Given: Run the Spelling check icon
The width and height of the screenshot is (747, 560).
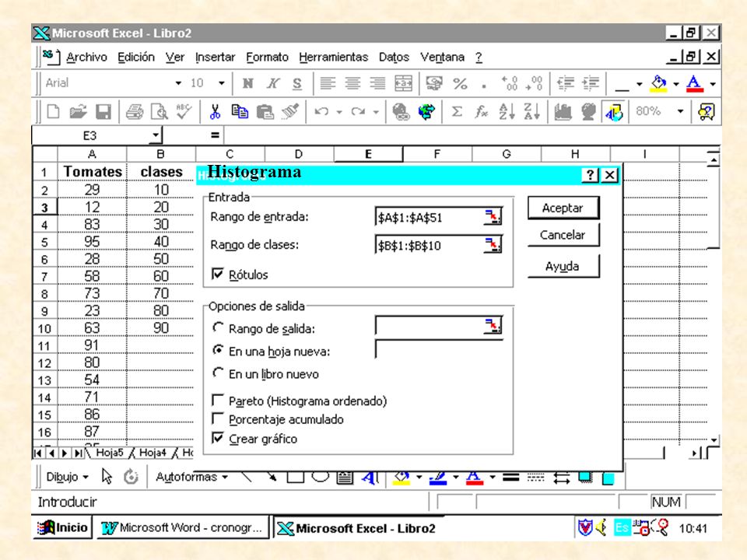Looking at the screenshot, I should coord(184,112).
